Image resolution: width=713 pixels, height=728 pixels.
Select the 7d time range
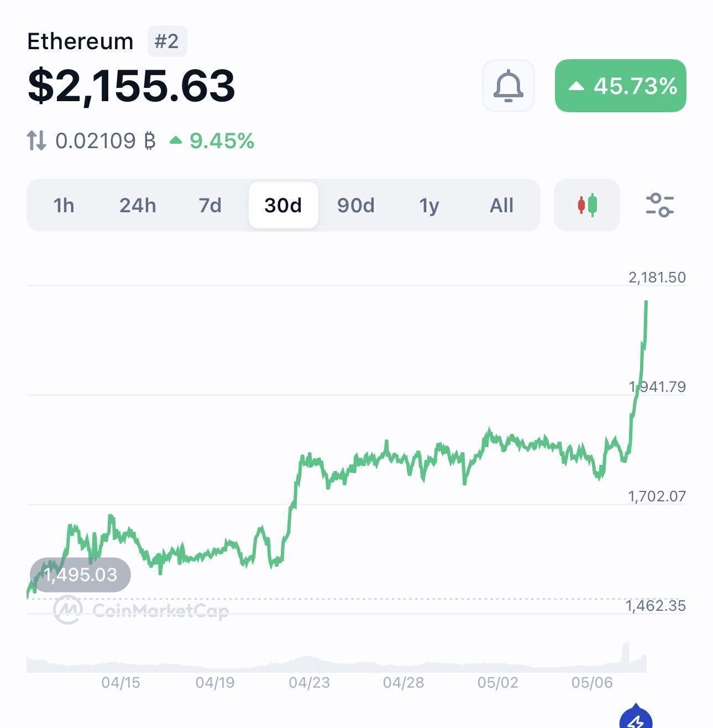click(210, 205)
